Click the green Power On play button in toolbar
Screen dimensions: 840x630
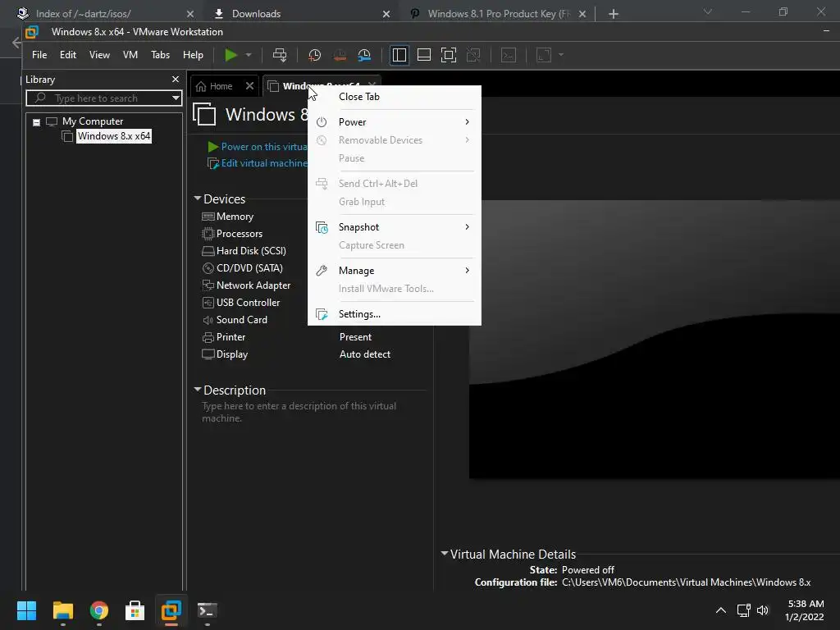[231, 55]
